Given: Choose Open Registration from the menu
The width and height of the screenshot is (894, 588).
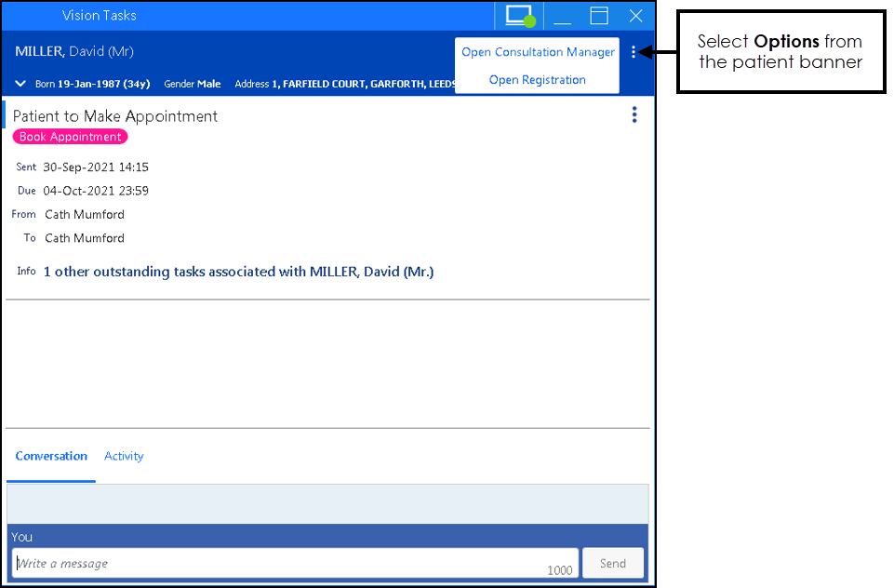Looking at the screenshot, I should pos(538,80).
